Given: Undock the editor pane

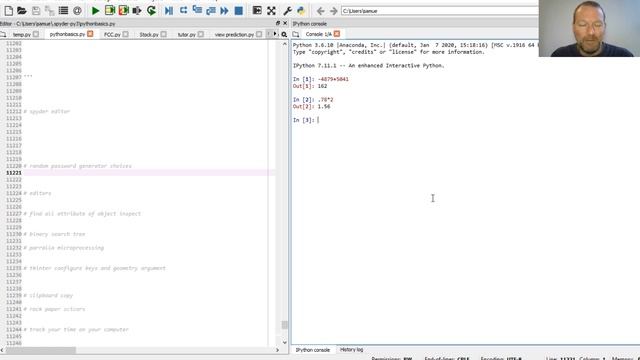Looking at the screenshot, I should click(x=278, y=23).
